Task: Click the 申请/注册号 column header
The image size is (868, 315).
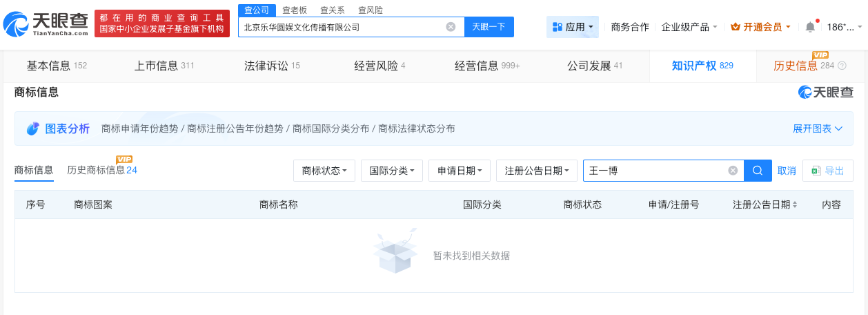Action: pyautogui.click(x=673, y=204)
